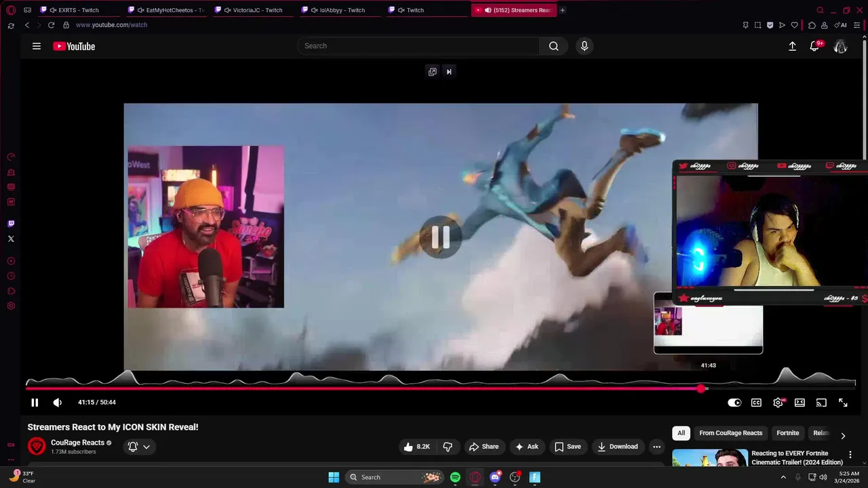Open X Twitter panel in sidebar
The width and height of the screenshot is (868, 488).
point(11,239)
